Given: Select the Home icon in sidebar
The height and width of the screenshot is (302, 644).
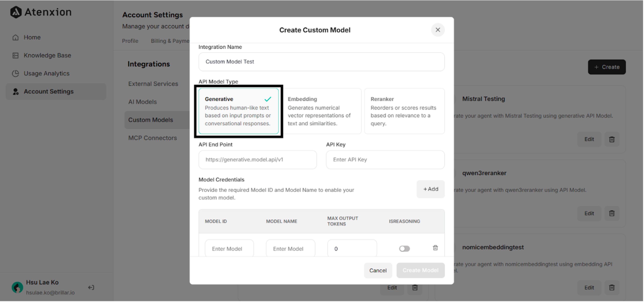Looking at the screenshot, I should pyautogui.click(x=16, y=37).
